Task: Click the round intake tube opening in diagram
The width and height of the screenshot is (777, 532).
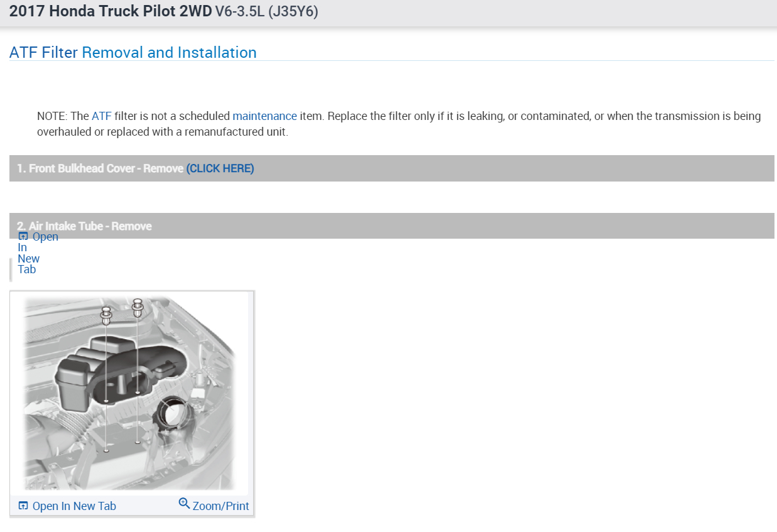Action: tap(173, 415)
